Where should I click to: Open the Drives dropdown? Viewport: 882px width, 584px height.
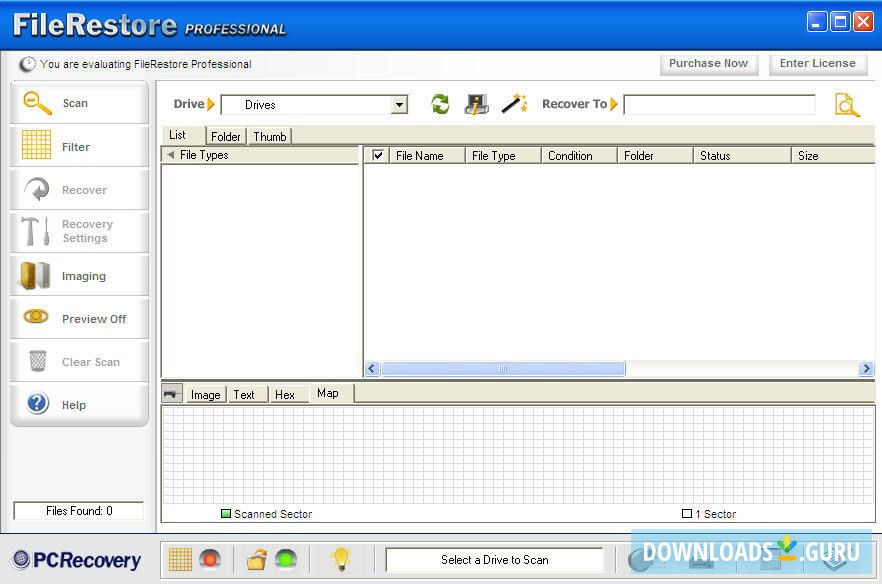(x=399, y=104)
